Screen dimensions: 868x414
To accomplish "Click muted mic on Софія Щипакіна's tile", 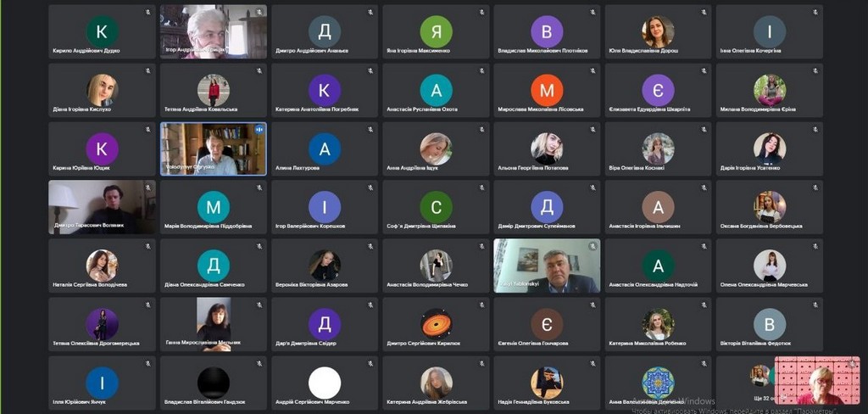I will (x=481, y=187).
